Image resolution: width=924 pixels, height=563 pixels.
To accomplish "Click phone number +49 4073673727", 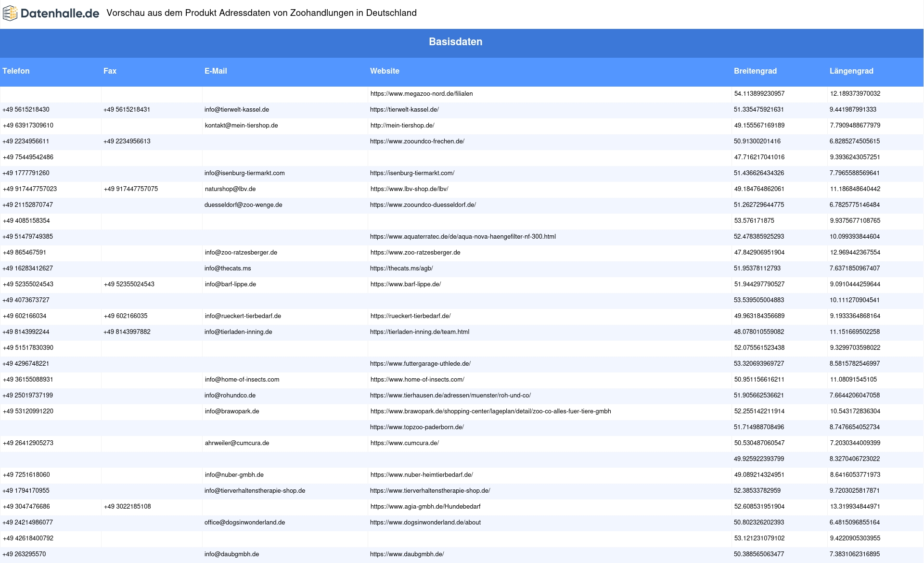I will 26,300.
